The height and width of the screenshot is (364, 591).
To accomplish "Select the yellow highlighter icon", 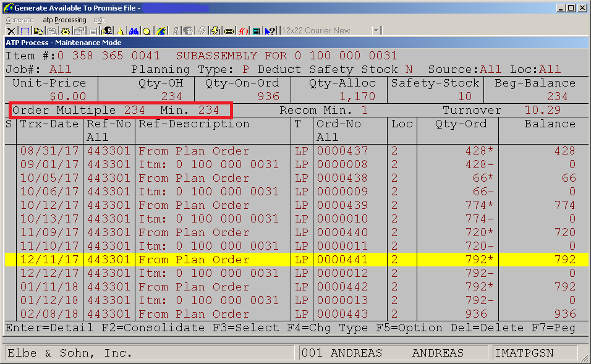I will (120, 32).
